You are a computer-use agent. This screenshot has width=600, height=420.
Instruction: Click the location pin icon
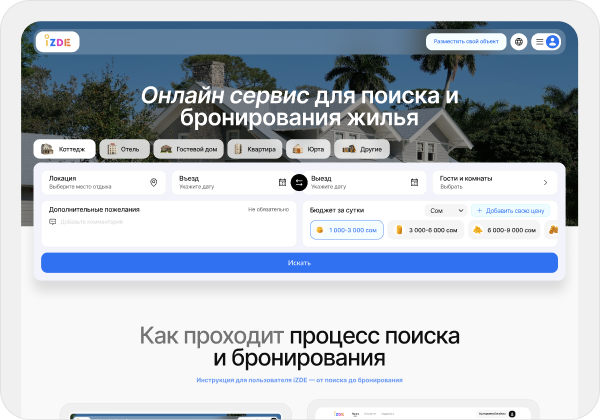point(153,182)
